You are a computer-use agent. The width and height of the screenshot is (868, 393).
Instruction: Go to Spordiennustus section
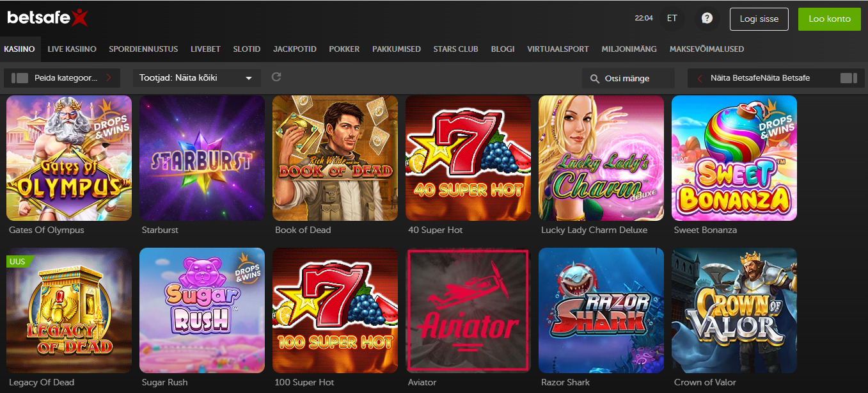click(143, 49)
